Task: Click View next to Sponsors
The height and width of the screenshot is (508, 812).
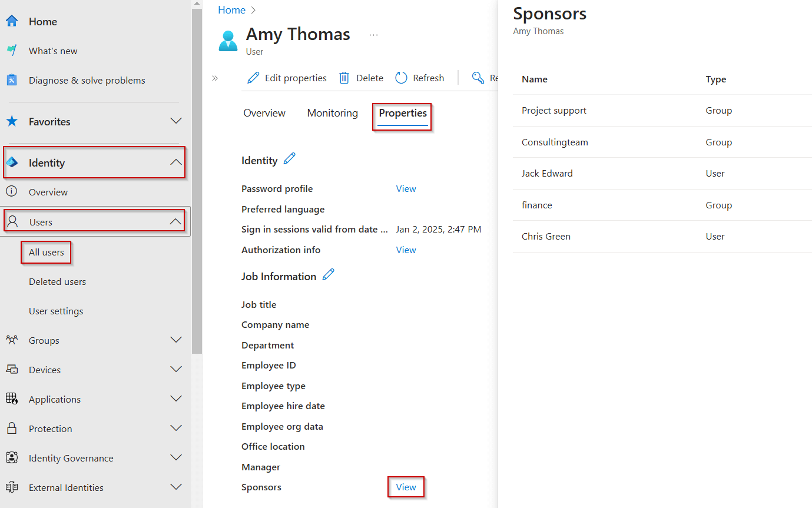Action: 406,487
